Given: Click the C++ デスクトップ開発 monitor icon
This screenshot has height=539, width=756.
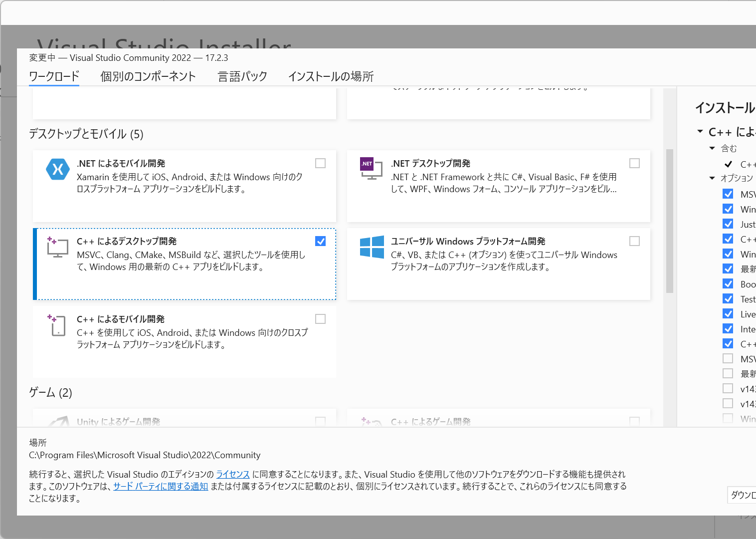Looking at the screenshot, I should point(58,247).
